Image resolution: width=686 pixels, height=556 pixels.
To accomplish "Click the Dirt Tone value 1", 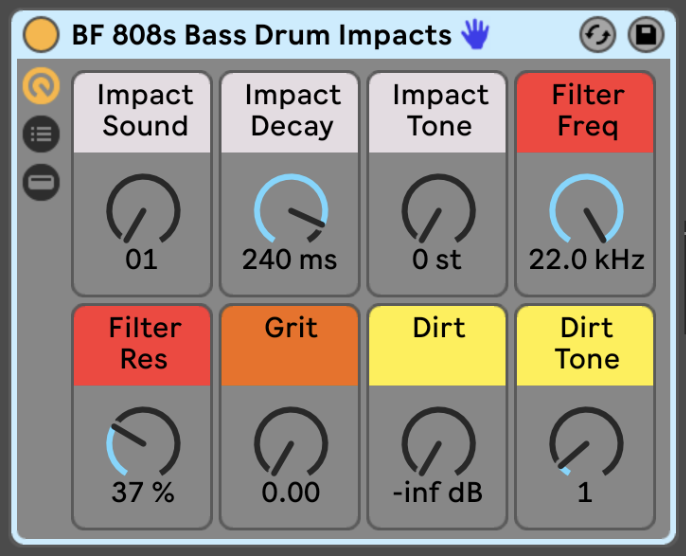I will pos(585,492).
